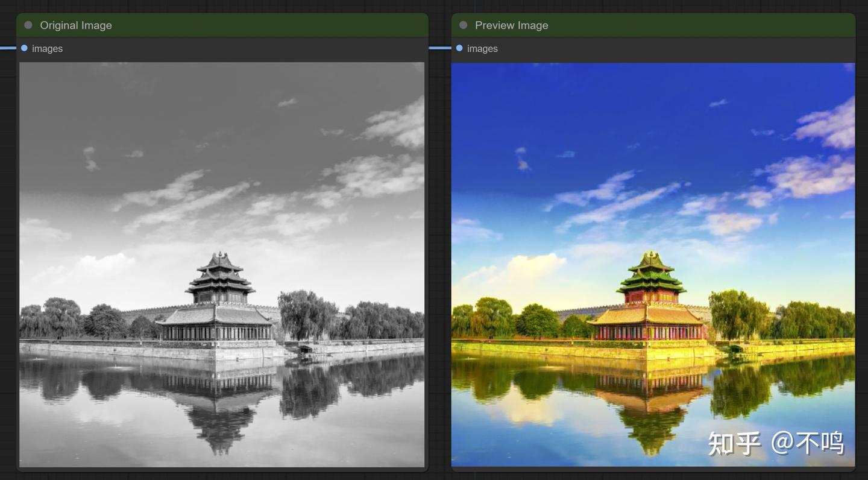Collapse the Original Image node via its gray dot
Image resolution: width=868 pixels, height=480 pixels.
[x=28, y=25]
